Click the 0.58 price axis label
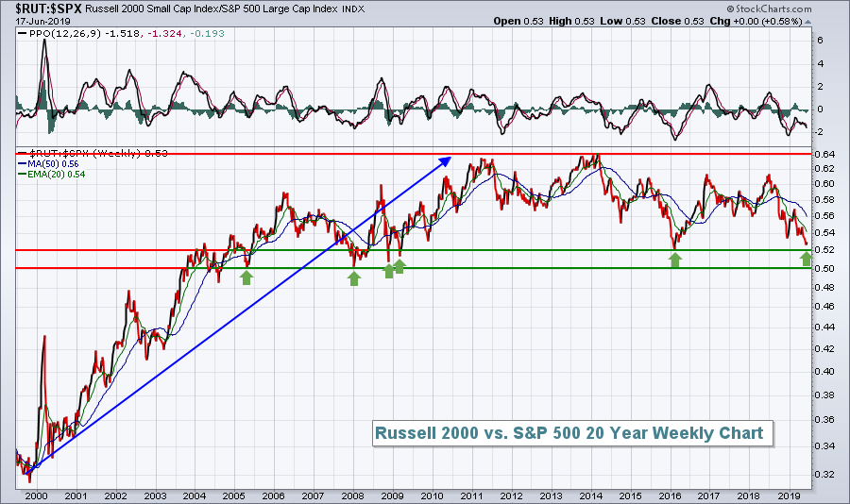The width and height of the screenshot is (850, 504). 825,199
